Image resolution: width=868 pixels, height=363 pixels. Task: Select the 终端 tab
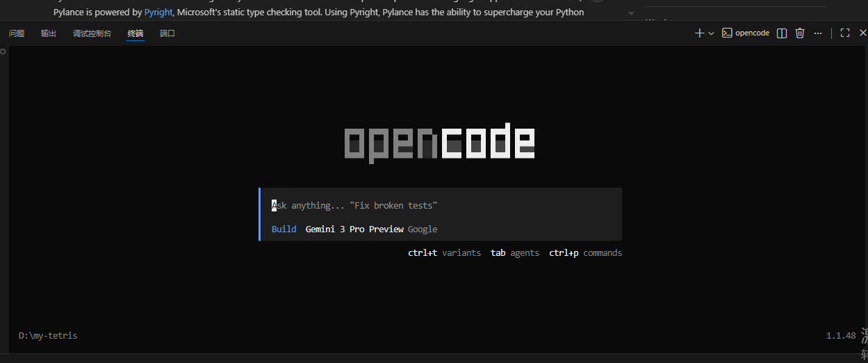tap(136, 33)
